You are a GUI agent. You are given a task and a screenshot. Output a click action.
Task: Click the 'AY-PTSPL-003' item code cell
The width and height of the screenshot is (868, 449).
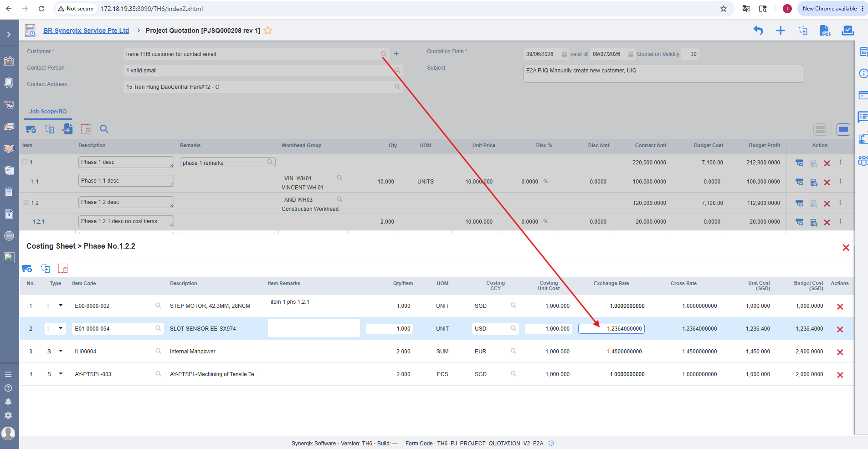[x=93, y=374]
